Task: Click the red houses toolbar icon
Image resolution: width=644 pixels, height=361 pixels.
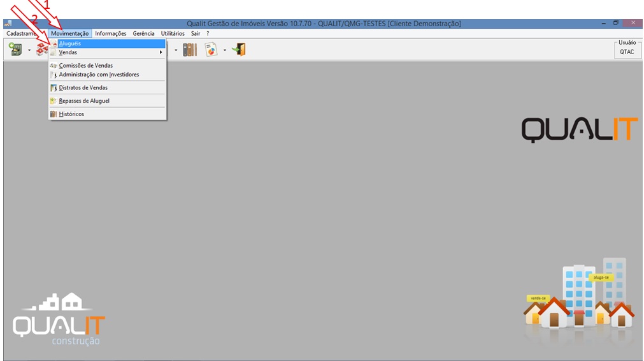Action: [42, 49]
